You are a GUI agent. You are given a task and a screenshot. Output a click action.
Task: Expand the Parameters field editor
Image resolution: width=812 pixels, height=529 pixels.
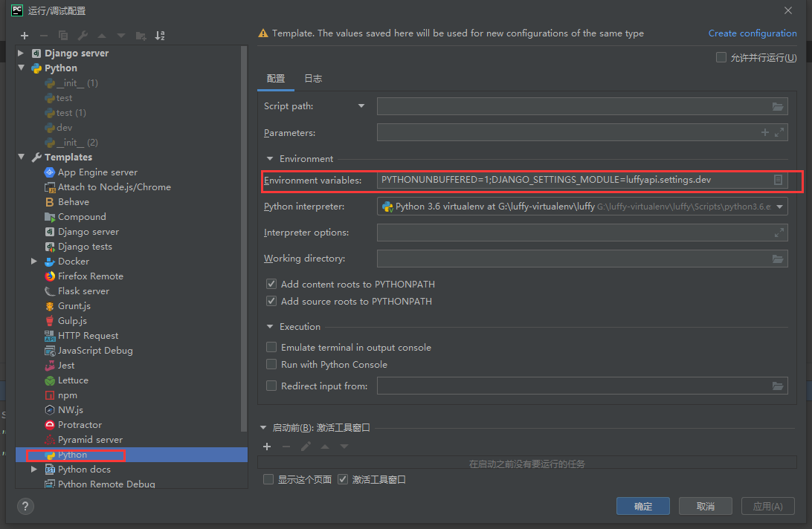(779, 132)
